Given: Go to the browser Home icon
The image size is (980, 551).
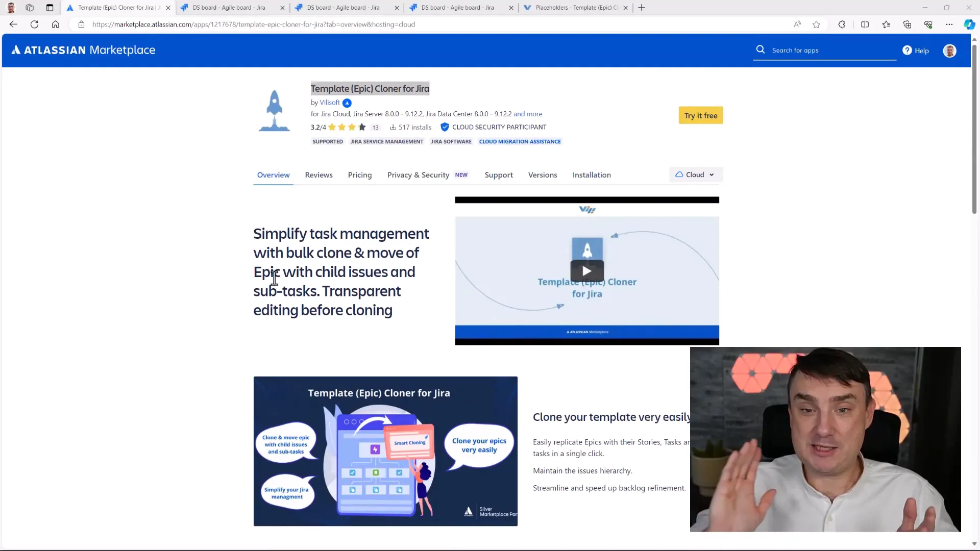Looking at the screenshot, I should point(56,24).
